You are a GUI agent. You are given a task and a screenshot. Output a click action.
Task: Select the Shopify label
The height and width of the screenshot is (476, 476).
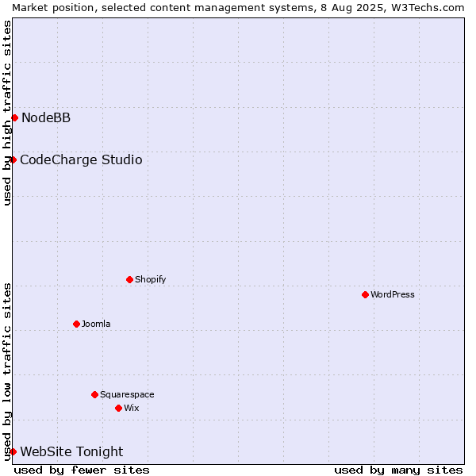[150, 279]
